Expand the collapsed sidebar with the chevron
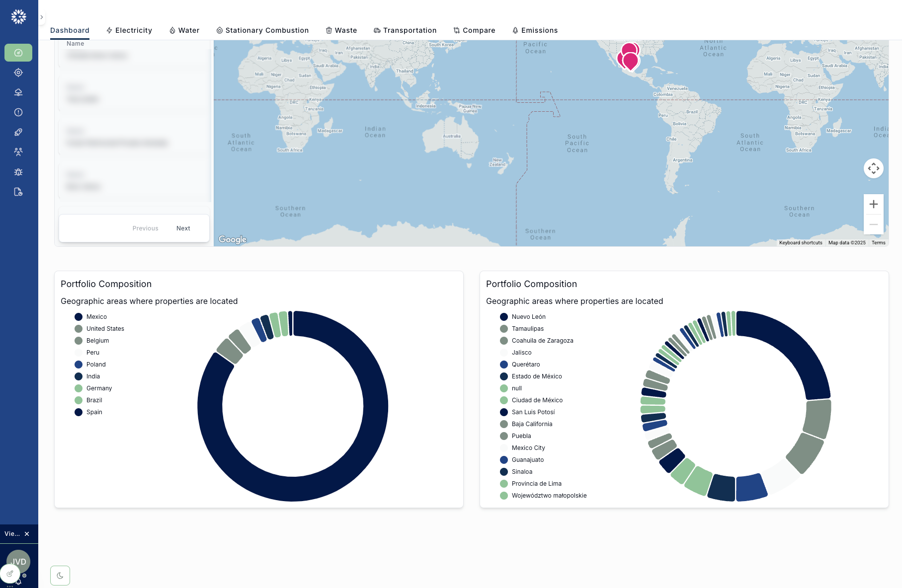 [x=42, y=17]
